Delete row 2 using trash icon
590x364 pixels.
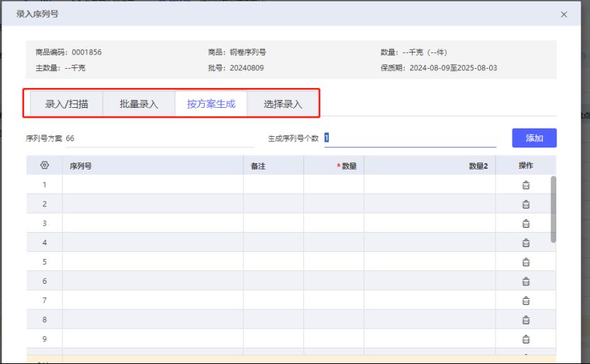[x=525, y=204]
